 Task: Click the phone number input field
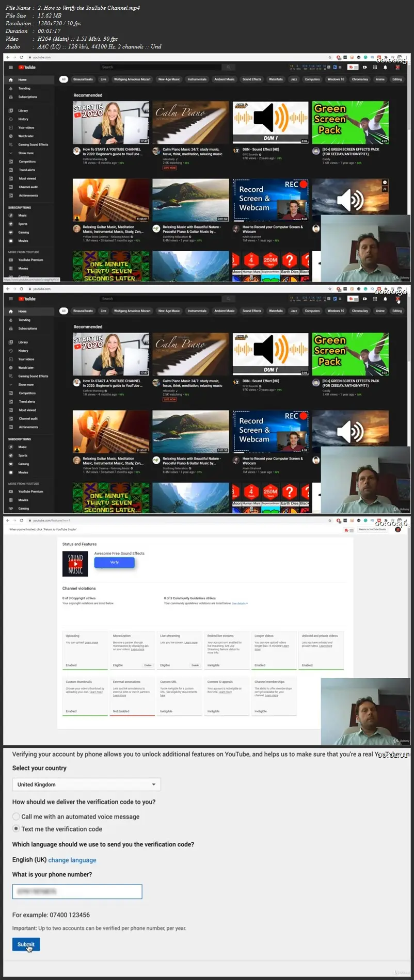(77, 891)
